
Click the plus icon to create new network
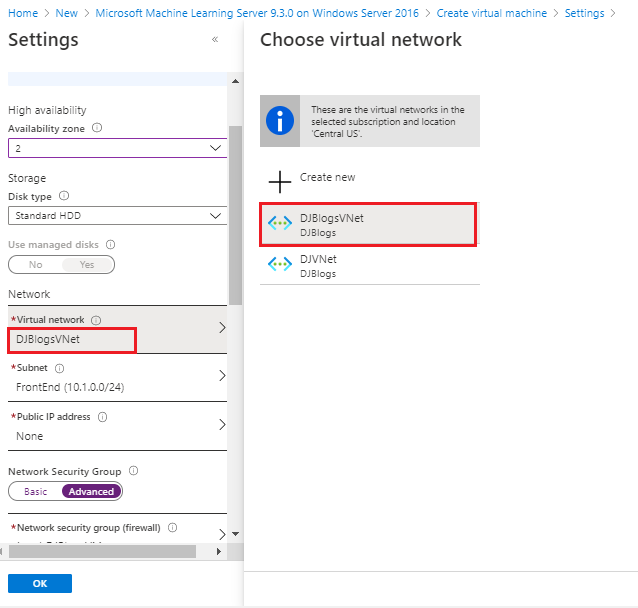(281, 181)
